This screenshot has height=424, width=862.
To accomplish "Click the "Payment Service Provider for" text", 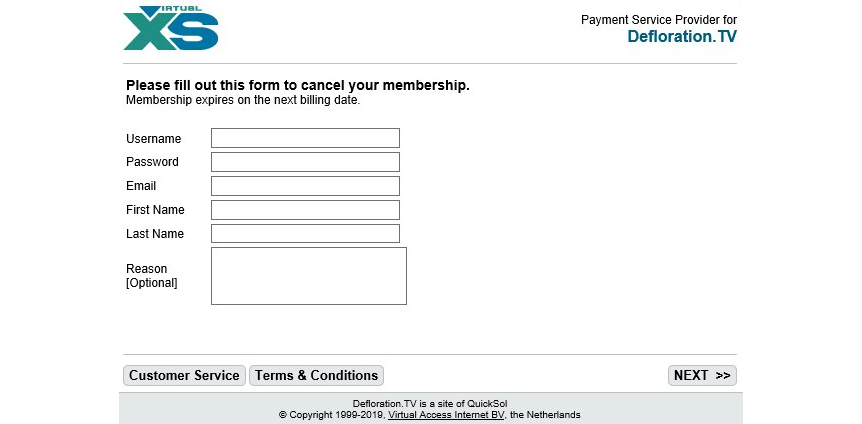I will tap(658, 20).
